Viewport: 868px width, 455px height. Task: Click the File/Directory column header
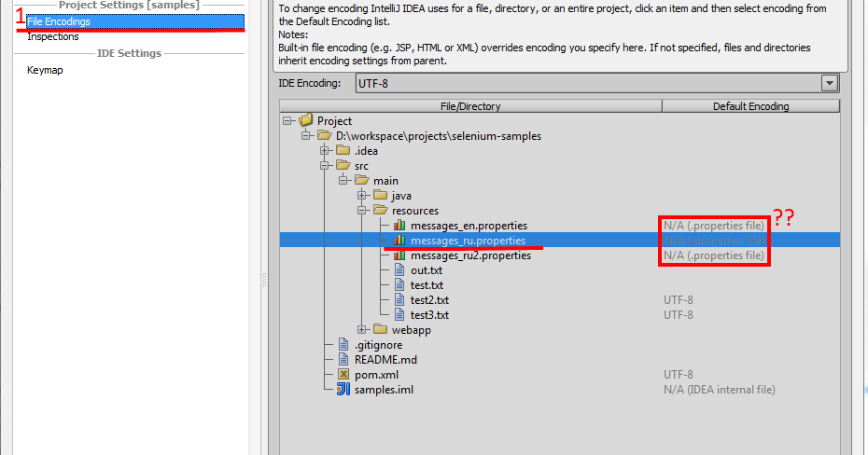click(x=470, y=106)
